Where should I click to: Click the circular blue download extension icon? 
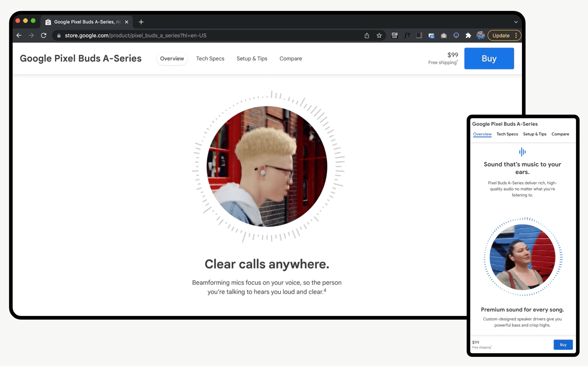coord(456,35)
